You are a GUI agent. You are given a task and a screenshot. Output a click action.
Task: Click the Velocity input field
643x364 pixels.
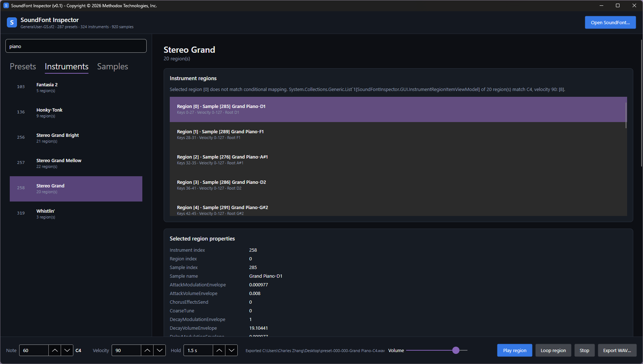pyautogui.click(x=126, y=350)
